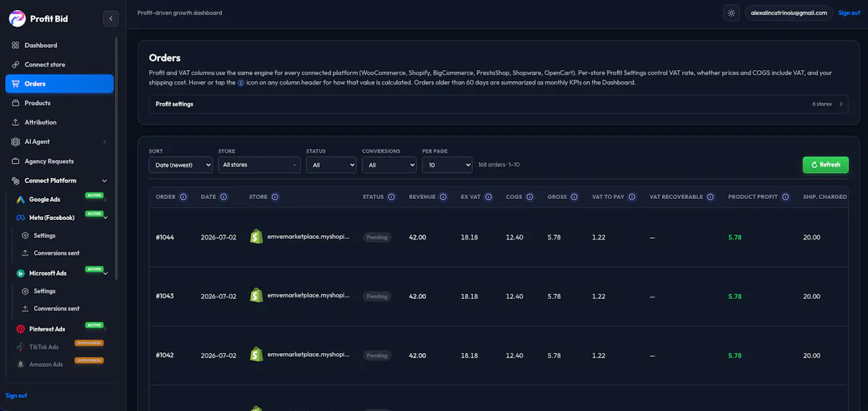
Task: Click info icon next to STATUS header
Action: click(391, 197)
